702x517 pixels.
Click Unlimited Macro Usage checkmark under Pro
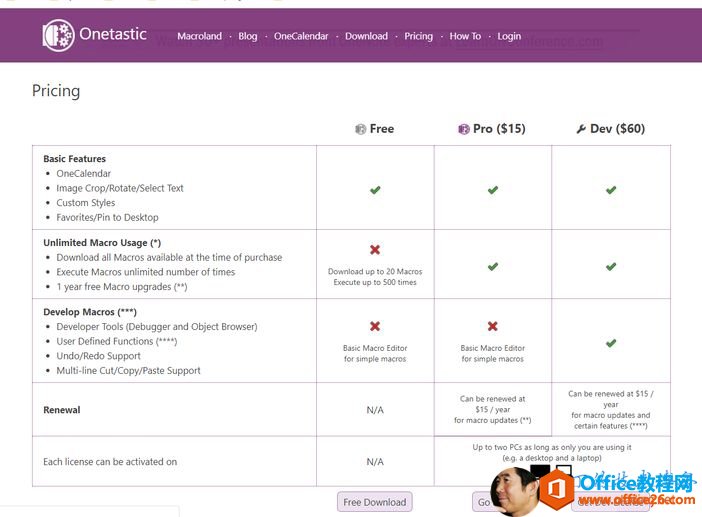[x=492, y=267]
